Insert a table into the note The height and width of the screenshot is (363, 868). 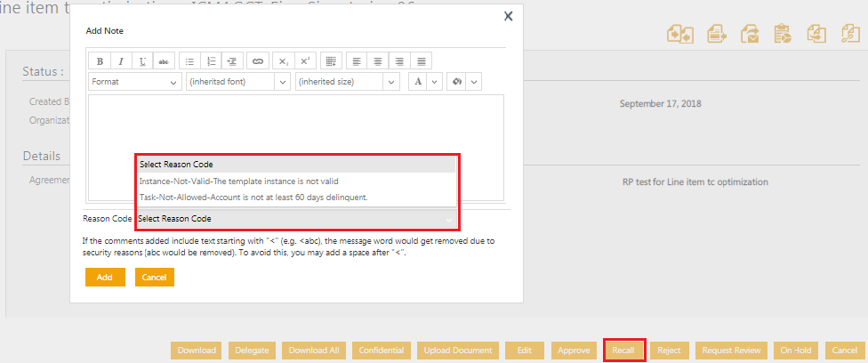tap(331, 61)
